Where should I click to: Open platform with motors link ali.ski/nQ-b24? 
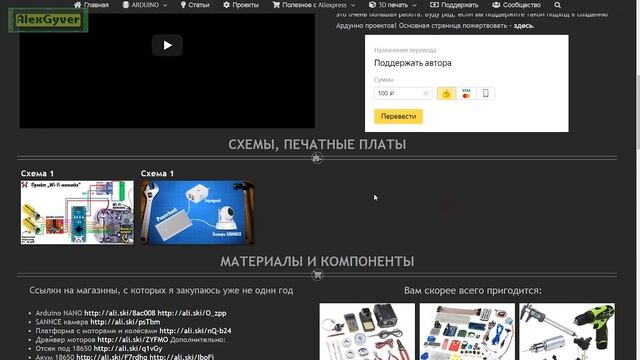click(195, 331)
